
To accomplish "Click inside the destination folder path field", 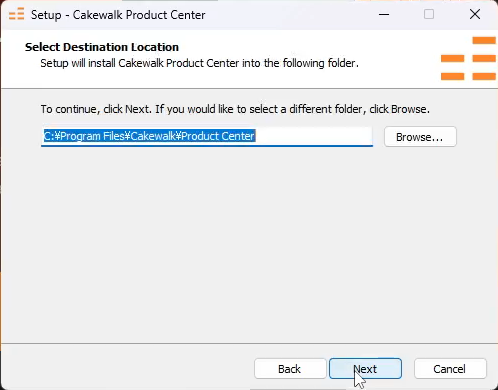I will pyautogui.click(x=207, y=136).
